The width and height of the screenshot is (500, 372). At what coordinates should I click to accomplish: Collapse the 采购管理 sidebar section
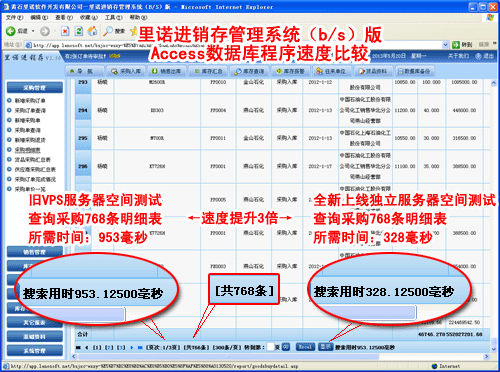pos(35,88)
